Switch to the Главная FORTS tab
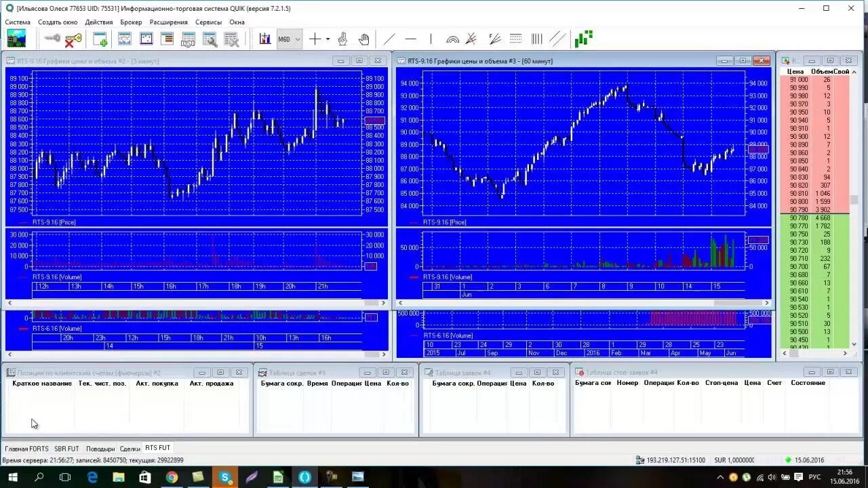868x488 pixels. pyautogui.click(x=26, y=449)
